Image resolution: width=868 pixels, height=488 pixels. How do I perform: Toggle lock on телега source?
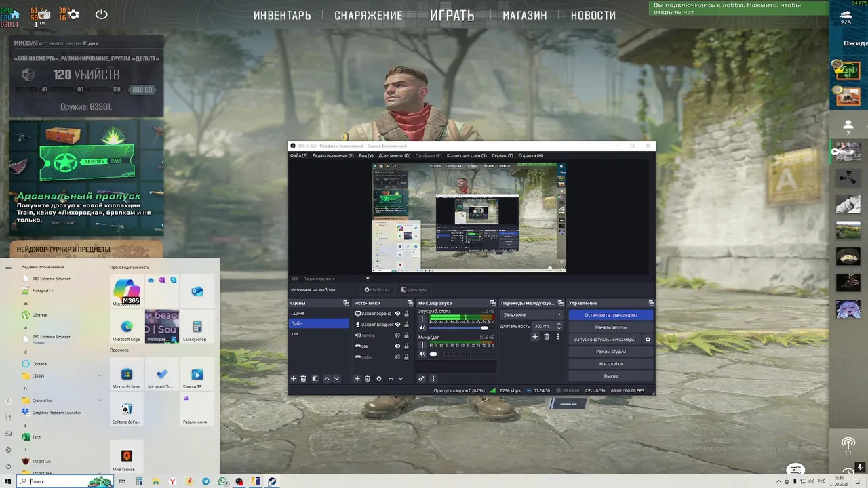pos(407,335)
